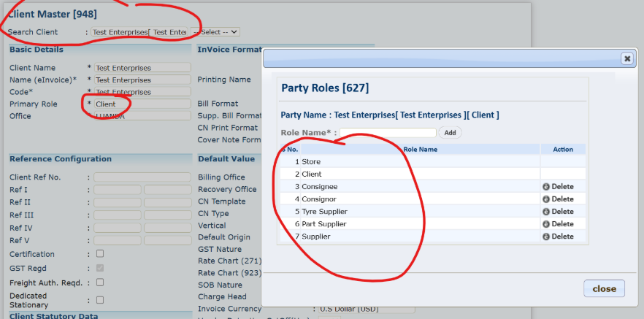This screenshot has width=644, height=319.
Task: Click the Client Name text box
Action: [142, 68]
